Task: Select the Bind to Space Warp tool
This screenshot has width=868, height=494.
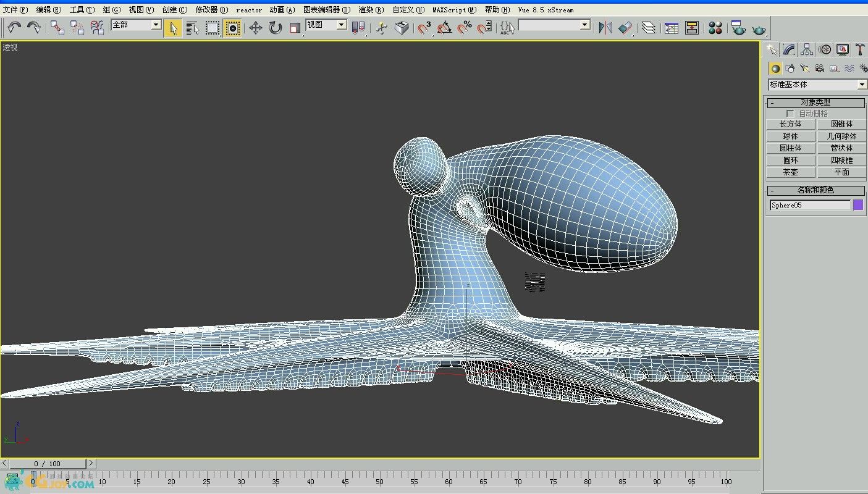Action: (x=97, y=27)
